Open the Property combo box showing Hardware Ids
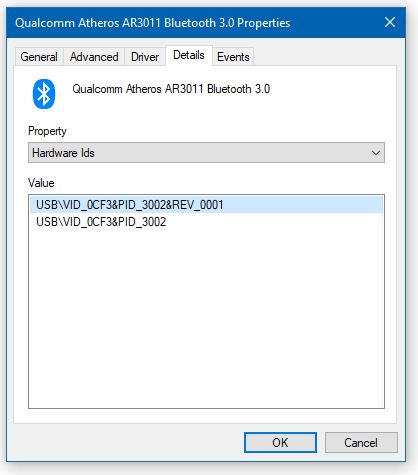The width and height of the screenshot is (418, 475). [x=206, y=153]
